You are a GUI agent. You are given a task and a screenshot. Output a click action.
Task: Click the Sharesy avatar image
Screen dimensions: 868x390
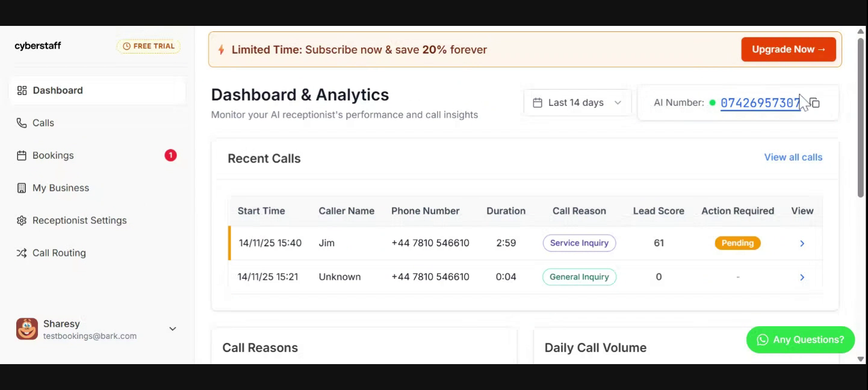(27, 329)
